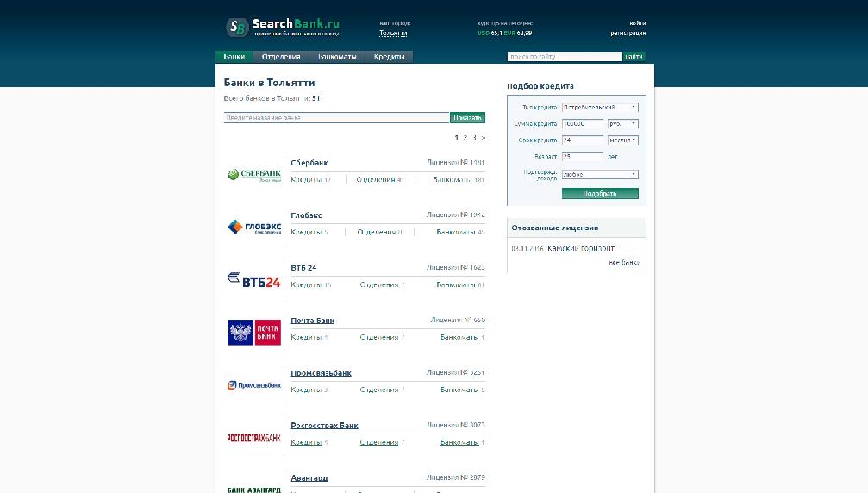Focus the Сумма кредита input
Screen dimensions: 868x493
(583, 124)
